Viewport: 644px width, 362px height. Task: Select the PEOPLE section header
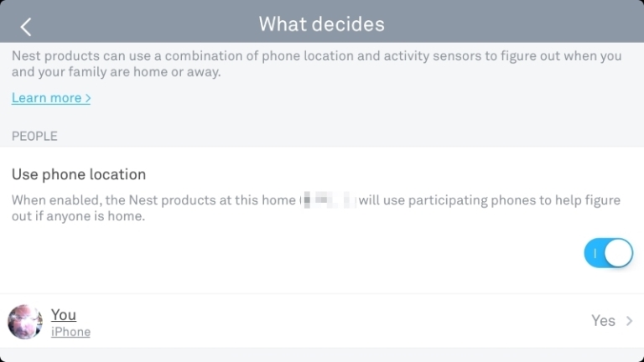pos(34,137)
